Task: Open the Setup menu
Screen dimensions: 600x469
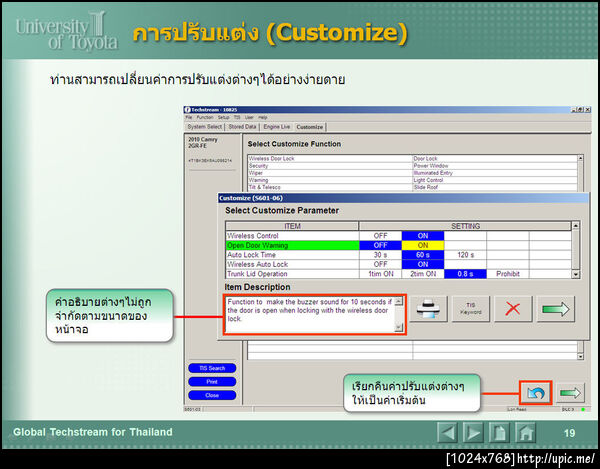Action: pyautogui.click(x=223, y=117)
